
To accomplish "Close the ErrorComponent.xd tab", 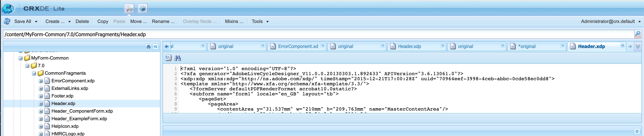I will [x=323, y=45].
